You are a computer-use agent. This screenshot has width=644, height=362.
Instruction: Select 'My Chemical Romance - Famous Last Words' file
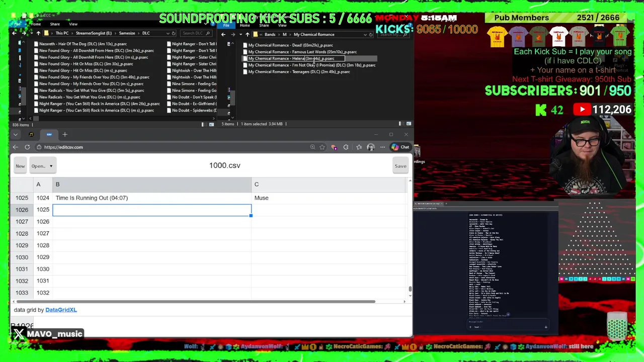[x=300, y=52]
